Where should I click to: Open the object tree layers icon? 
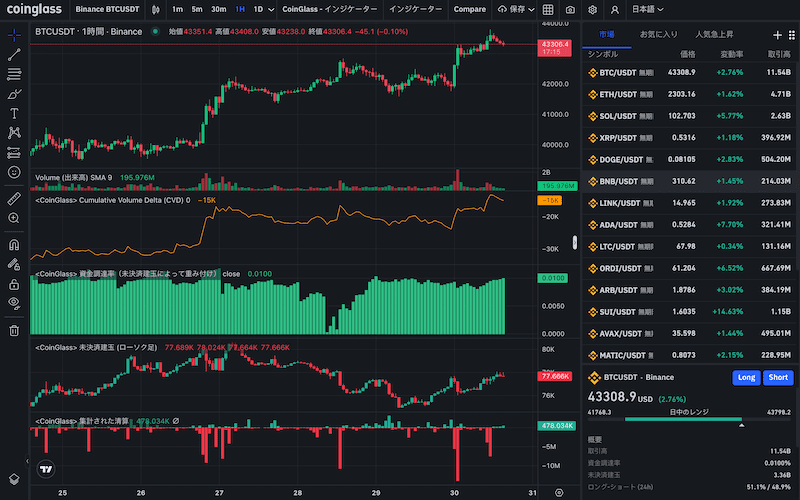click(x=14, y=479)
